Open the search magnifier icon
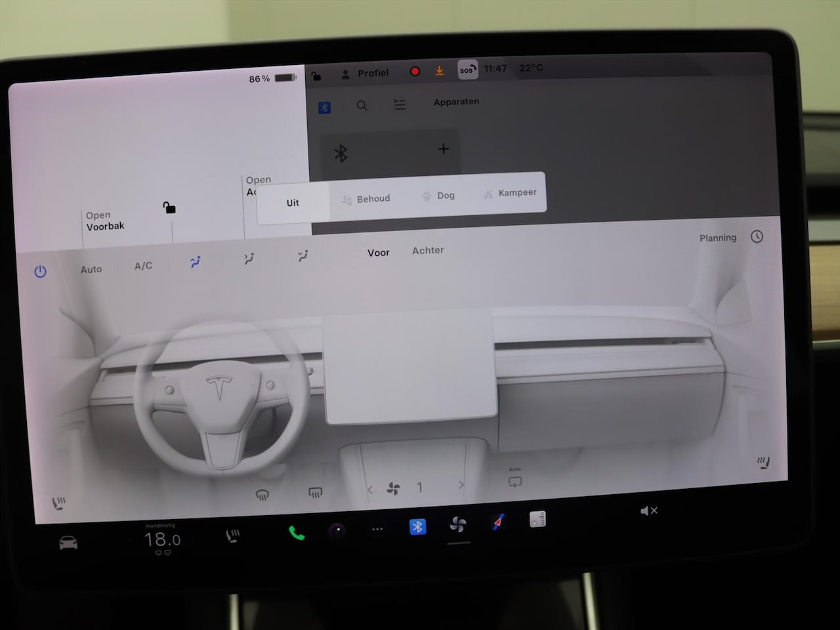Viewport: 840px width, 630px height. 362,106
